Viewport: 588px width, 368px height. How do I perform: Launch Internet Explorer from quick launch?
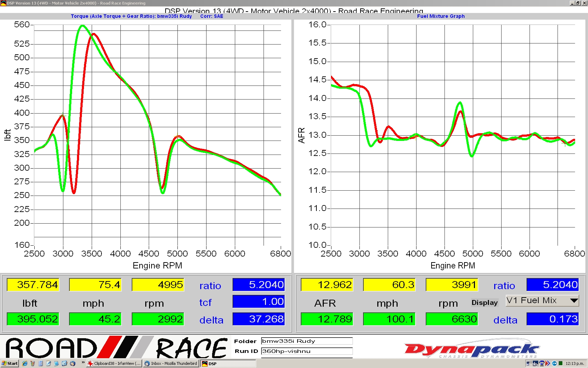click(24, 363)
